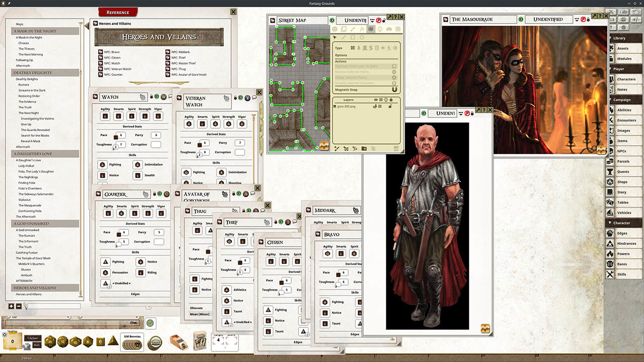The width and height of the screenshot is (644, 362).
Task: Open The Masquerade story entry
Action: (30, 205)
